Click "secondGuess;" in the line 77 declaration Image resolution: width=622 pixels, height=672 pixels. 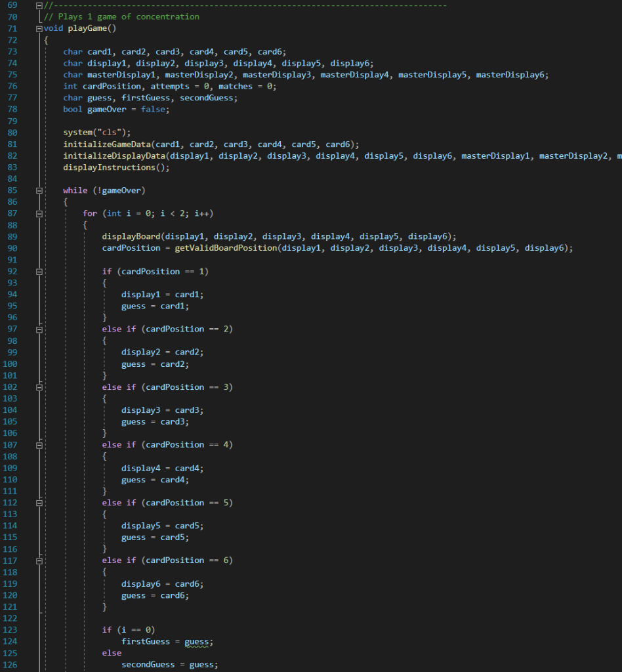pos(208,98)
